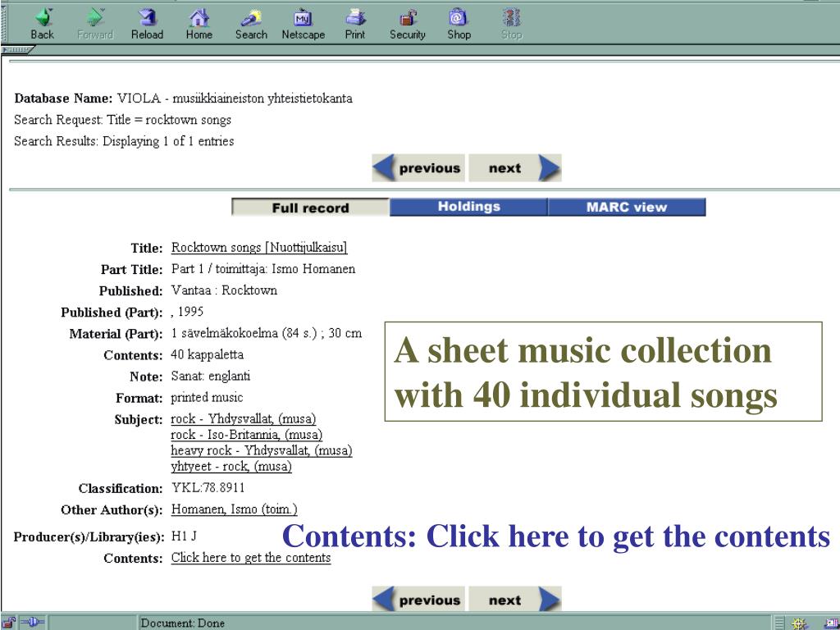Image resolution: width=840 pixels, height=630 pixels.
Task: Follow subject link rock - Yhdysvallat, (musa)
Action: tap(243, 418)
